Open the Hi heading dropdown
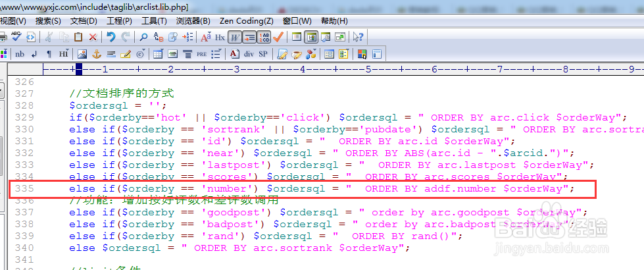Image resolution: width=644 pixels, height=270 pixels. (64, 54)
